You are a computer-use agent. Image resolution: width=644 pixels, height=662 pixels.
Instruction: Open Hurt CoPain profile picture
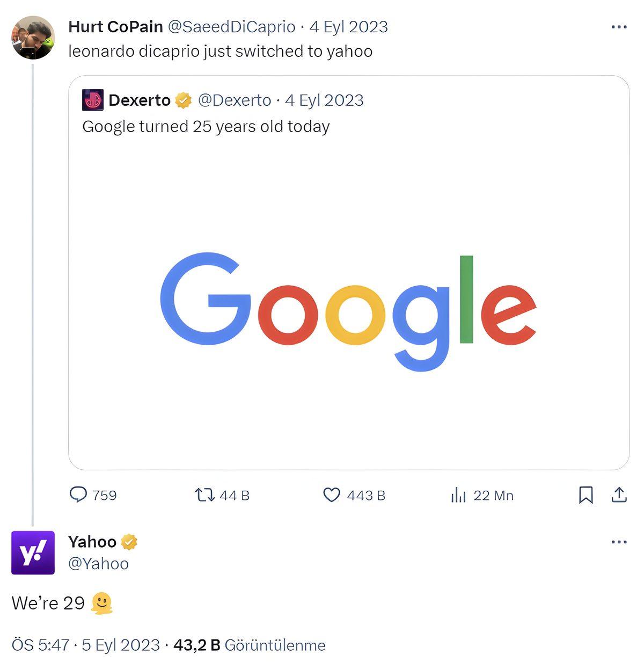coord(33,38)
